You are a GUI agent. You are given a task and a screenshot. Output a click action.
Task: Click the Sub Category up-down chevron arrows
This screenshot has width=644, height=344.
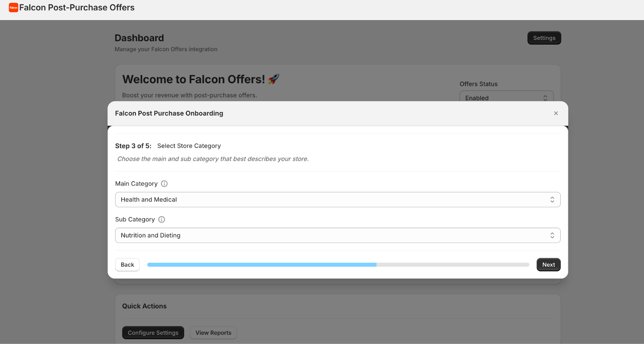click(552, 235)
